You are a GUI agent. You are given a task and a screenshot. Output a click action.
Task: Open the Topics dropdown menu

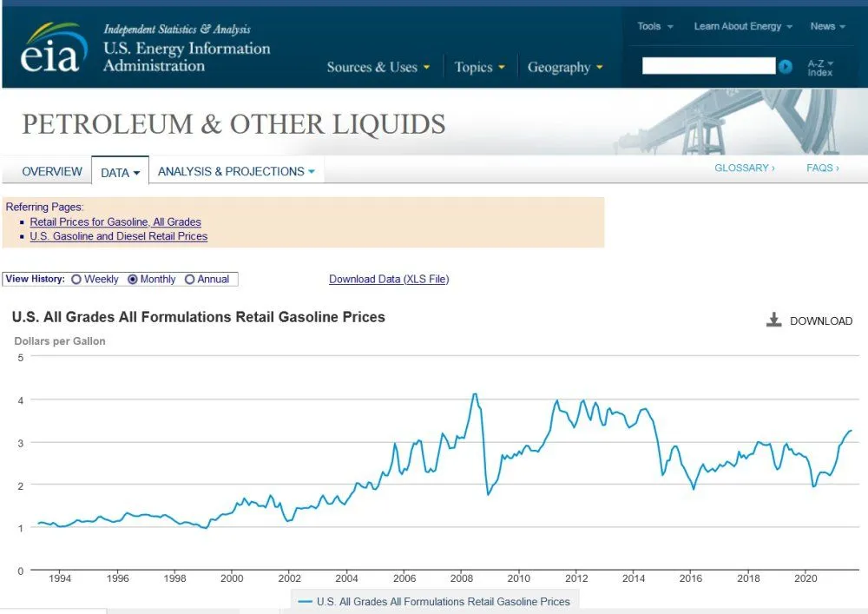[x=479, y=68]
